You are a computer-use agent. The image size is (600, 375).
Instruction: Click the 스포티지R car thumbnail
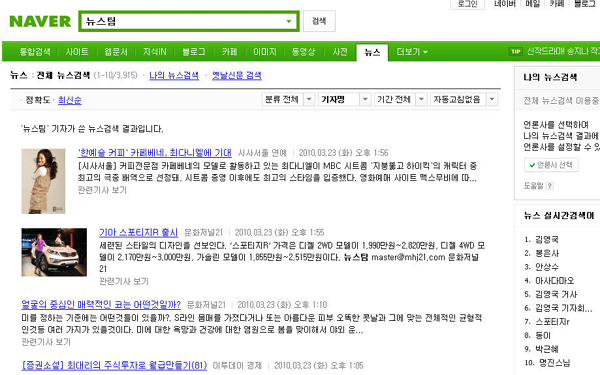tap(54, 252)
